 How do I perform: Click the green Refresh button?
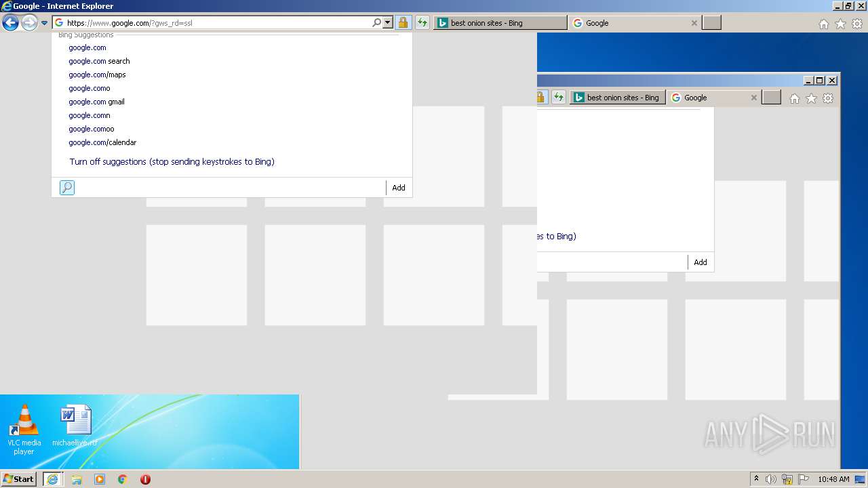click(422, 23)
